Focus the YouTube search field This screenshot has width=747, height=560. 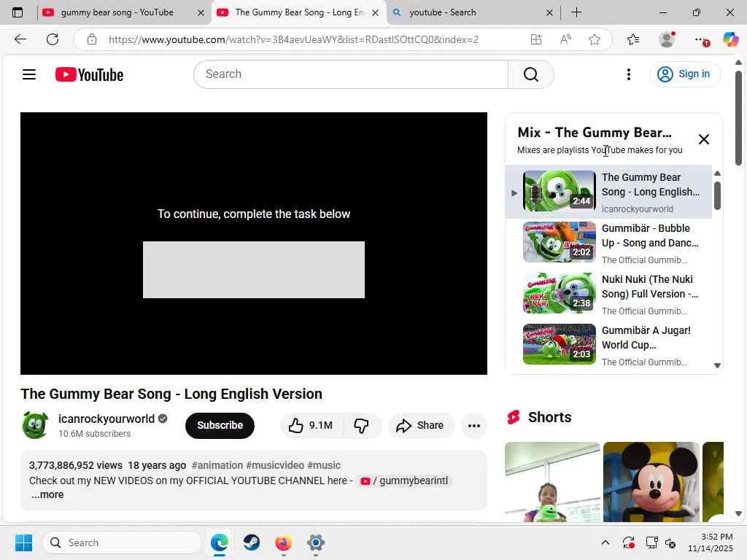pos(352,74)
